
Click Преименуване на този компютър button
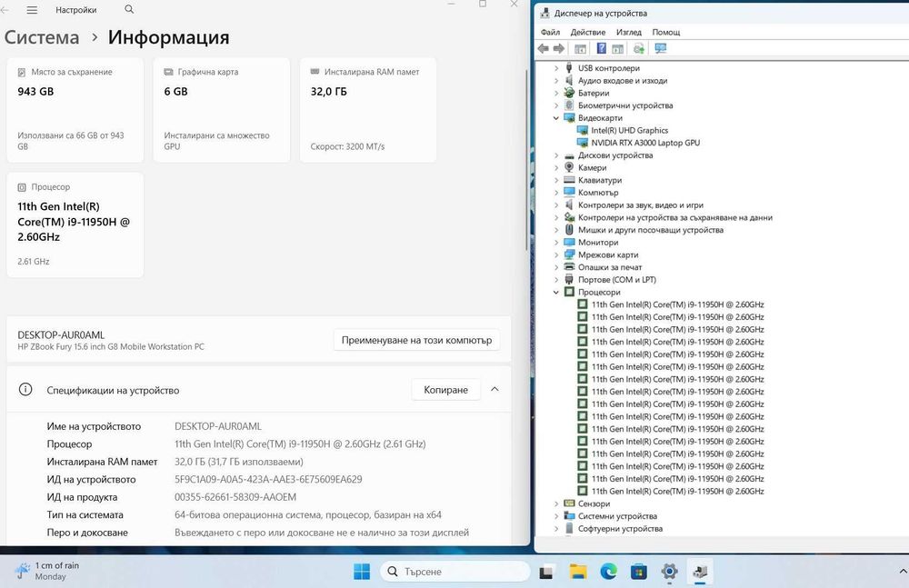416,340
